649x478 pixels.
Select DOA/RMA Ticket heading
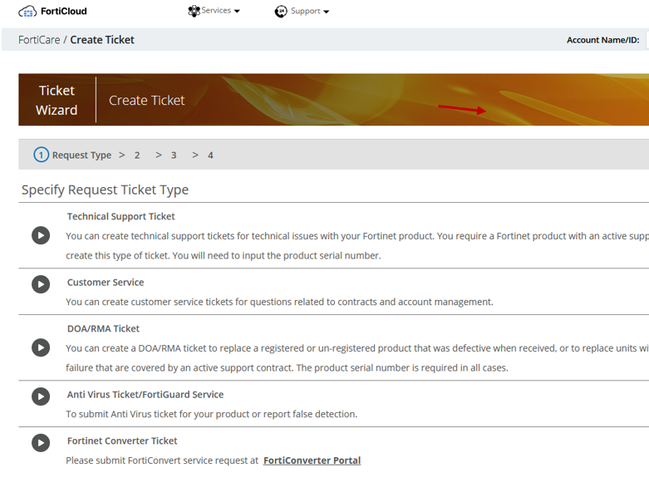103,328
